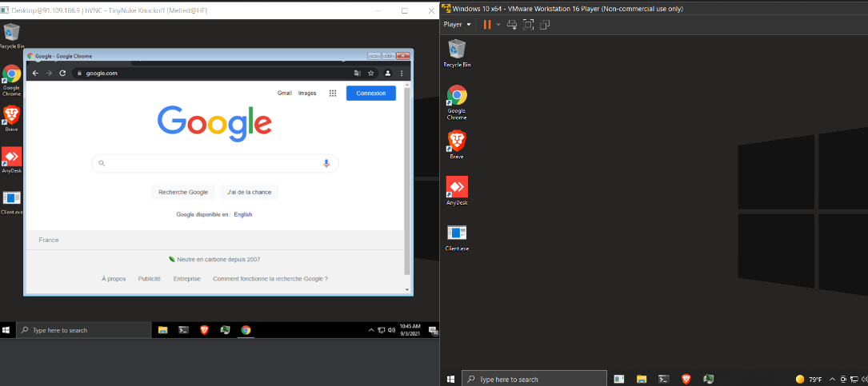Open the Player menu in VMware

click(458, 24)
